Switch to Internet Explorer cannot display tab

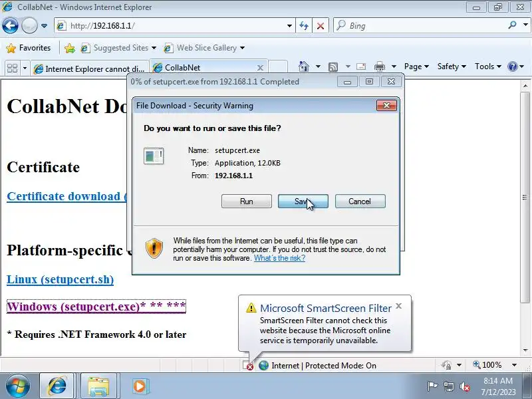[90, 68]
